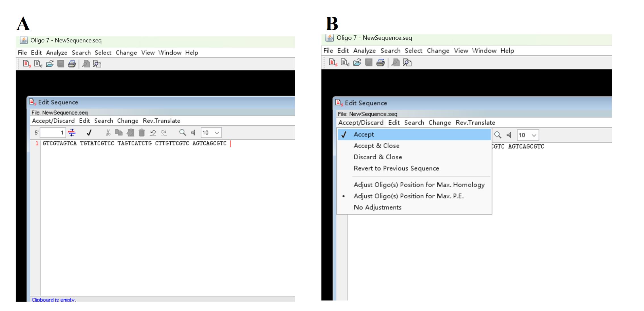Click the paste clipboard icon in panel A

coord(130,133)
